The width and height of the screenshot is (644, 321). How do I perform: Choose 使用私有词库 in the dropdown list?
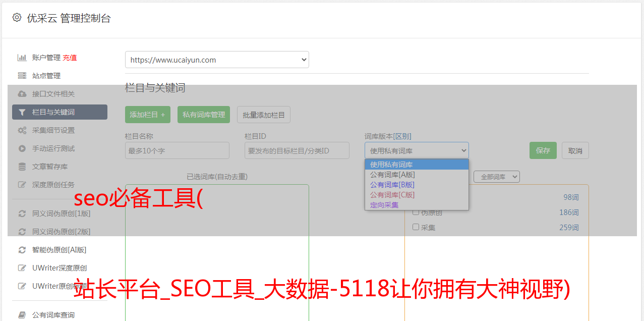point(417,165)
